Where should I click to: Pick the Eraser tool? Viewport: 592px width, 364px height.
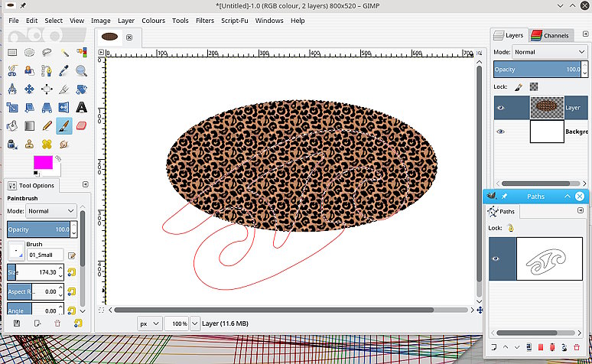coord(81,125)
